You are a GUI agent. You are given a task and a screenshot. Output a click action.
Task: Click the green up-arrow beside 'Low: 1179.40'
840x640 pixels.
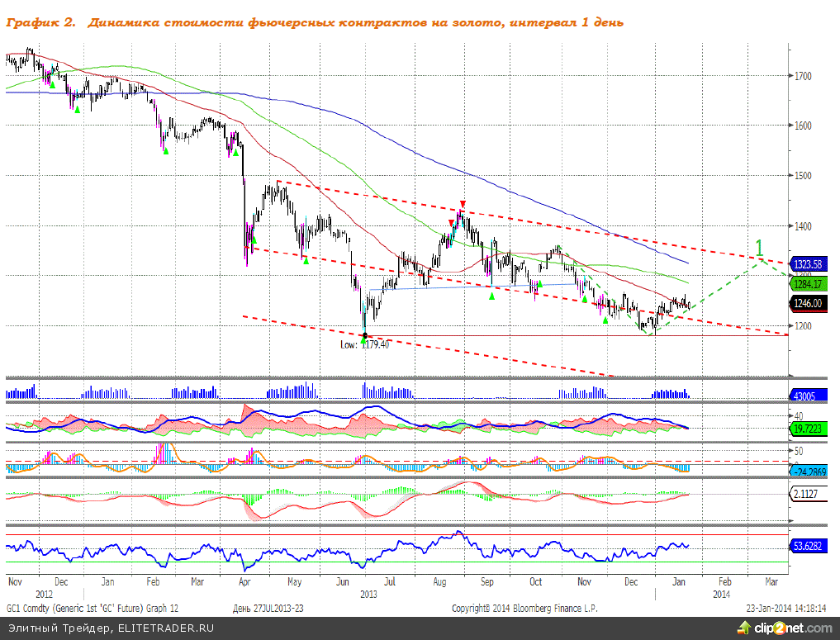click(x=364, y=339)
